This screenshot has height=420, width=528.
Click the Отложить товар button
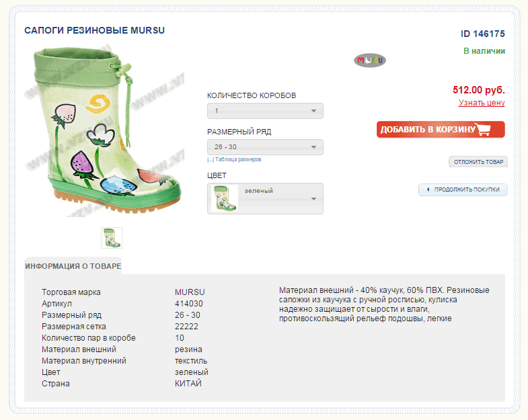coord(478,162)
